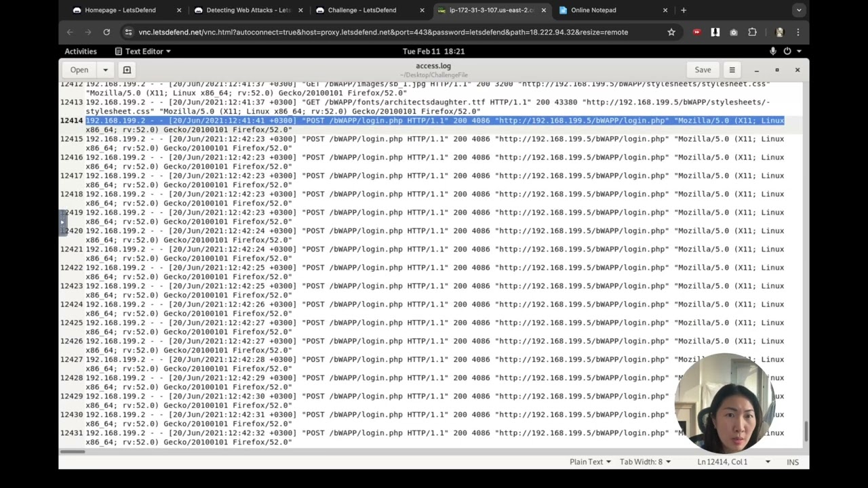Image resolution: width=868 pixels, height=488 pixels.
Task: Open the browser Extensions puzzle menu
Action: [752, 32]
